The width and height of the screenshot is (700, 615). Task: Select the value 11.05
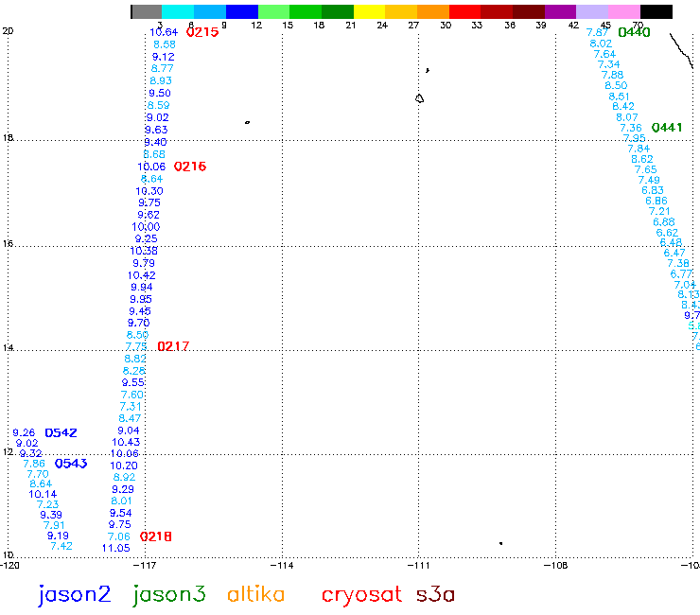[116, 548]
